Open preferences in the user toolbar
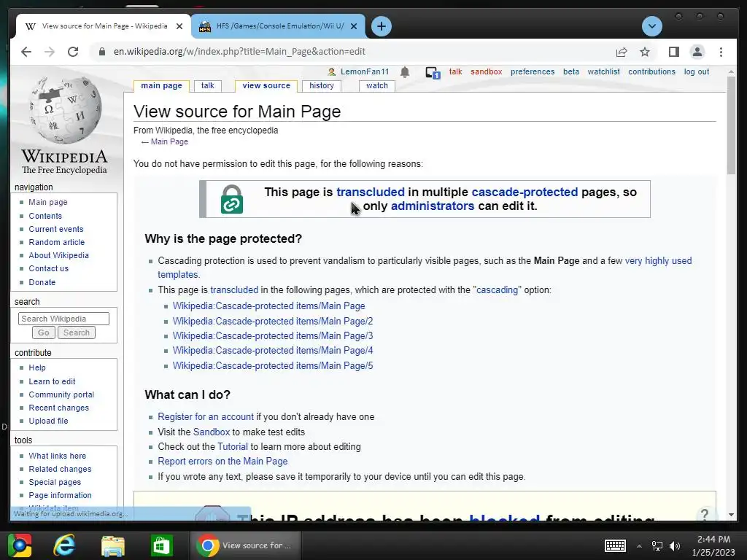The image size is (747, 560). click(x=533, y=72)
